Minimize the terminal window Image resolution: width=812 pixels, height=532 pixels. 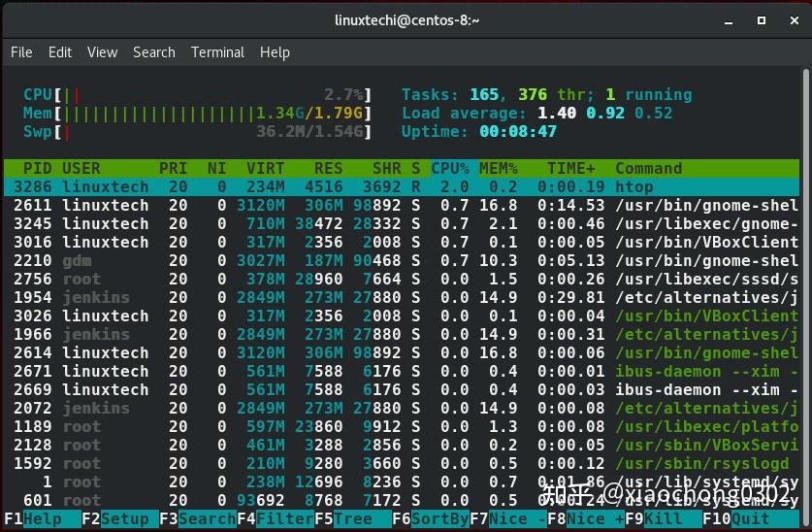729,20
